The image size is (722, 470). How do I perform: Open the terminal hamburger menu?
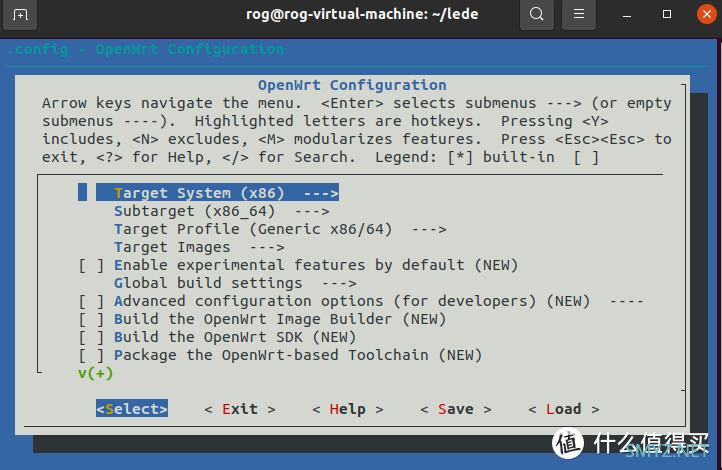579,14
